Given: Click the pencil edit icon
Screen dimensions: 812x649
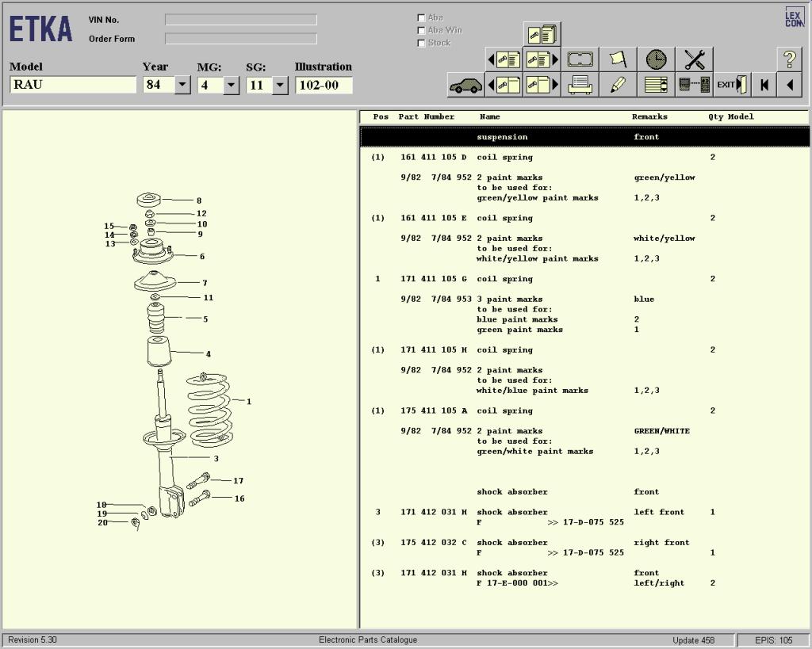Looking at the screenshot, I should (x=619, y=85).
